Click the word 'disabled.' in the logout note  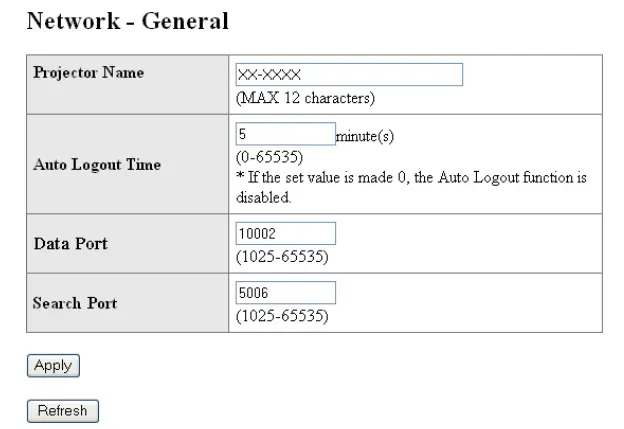point(263,196)
